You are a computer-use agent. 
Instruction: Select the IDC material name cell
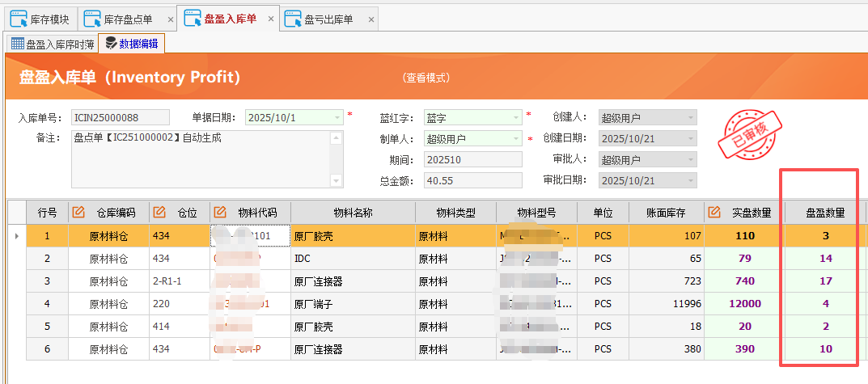(x=353, y=259)
